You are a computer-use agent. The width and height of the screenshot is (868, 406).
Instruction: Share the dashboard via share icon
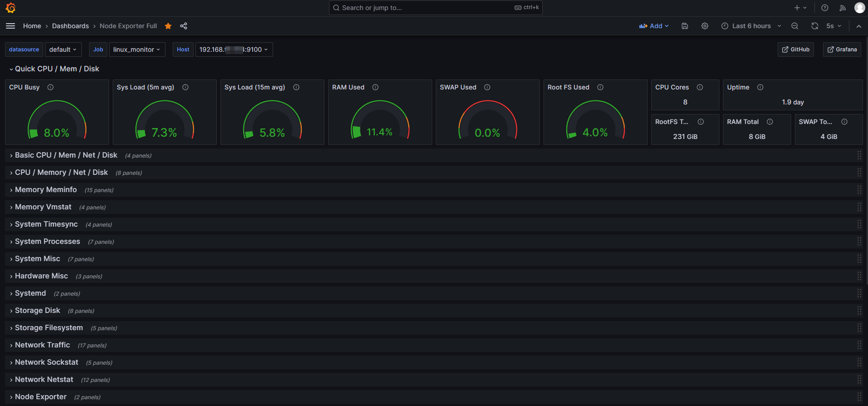(184, 26)
